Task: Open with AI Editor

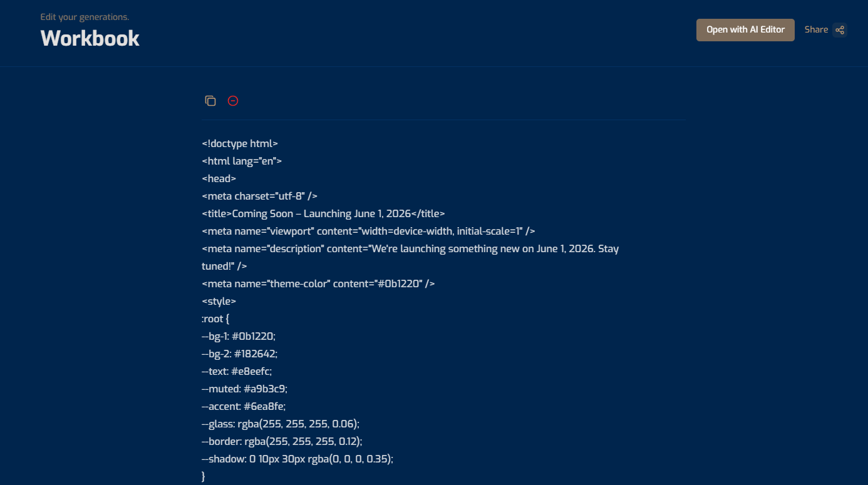Action: 745,30
